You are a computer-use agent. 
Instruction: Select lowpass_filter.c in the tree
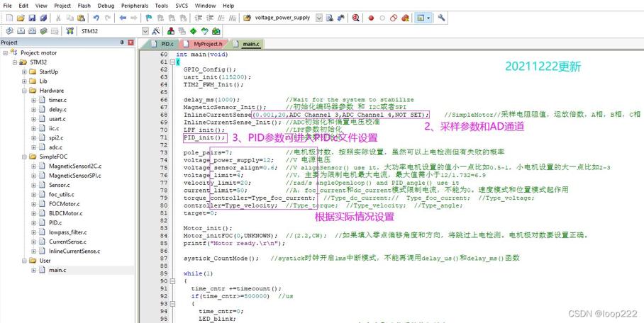[68, 232]
